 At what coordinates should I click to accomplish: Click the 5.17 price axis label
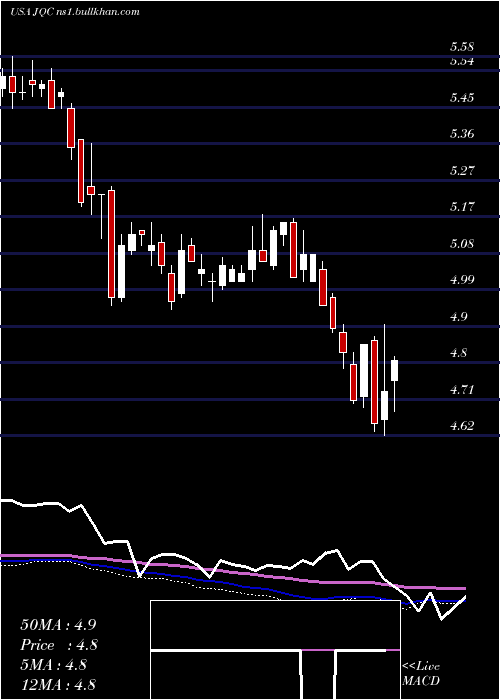tap(462, 207)
